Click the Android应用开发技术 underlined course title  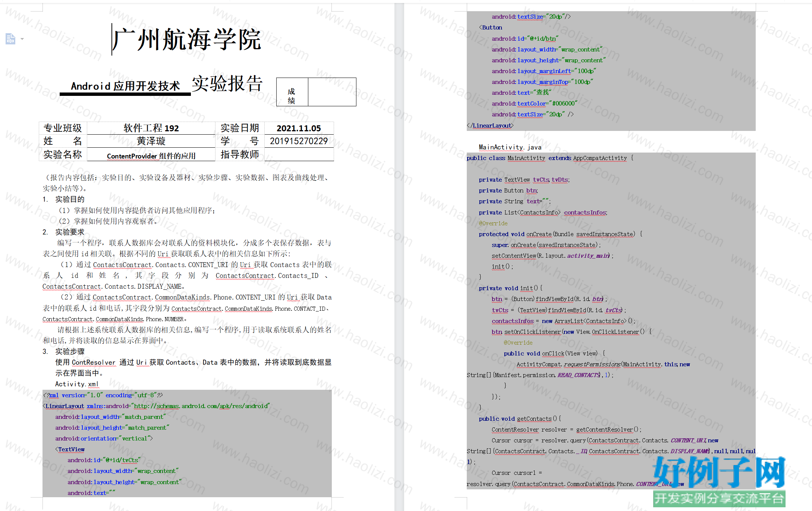click(x=125, y=86)
